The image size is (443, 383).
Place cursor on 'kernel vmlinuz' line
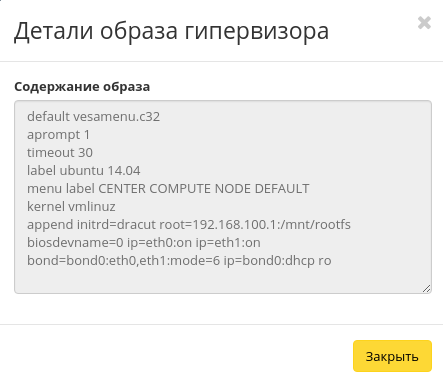(x=71, y=207)
